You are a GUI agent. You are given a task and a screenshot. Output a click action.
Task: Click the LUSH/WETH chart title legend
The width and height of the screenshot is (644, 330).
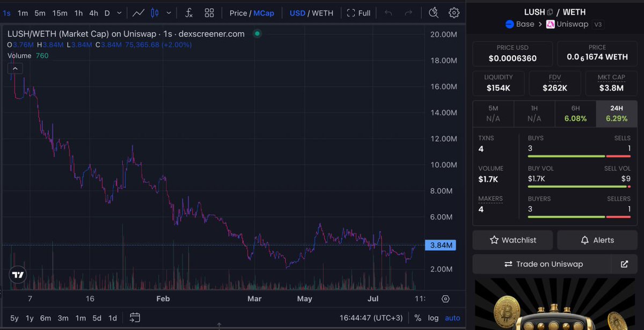[126, 34]
